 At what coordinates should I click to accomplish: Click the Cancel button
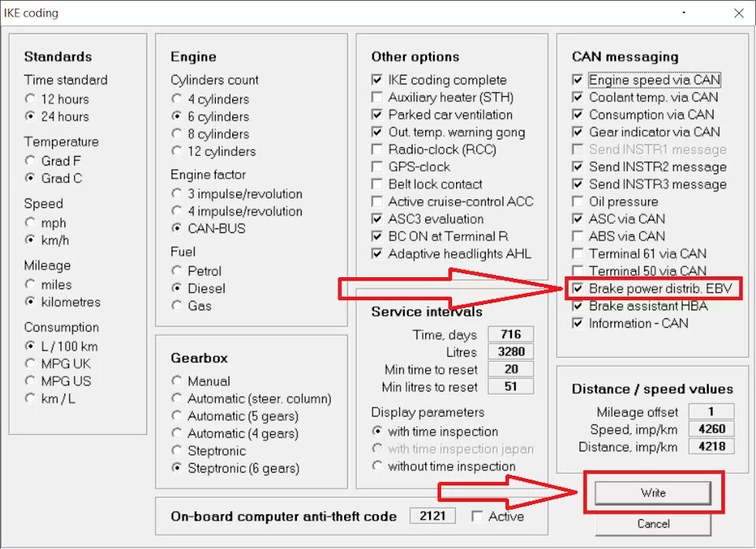[653, 524]
